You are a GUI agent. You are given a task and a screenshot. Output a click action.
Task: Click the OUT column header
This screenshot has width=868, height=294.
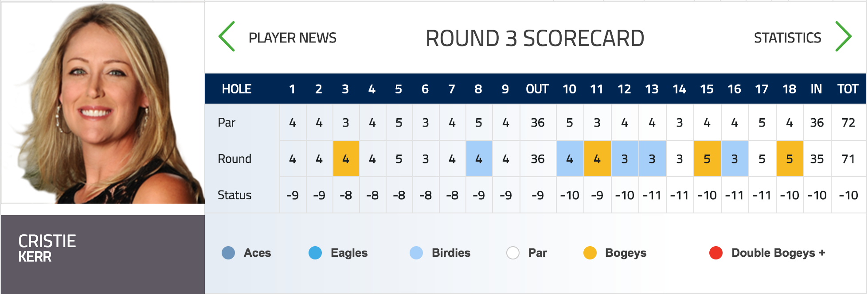coord(537,89)
